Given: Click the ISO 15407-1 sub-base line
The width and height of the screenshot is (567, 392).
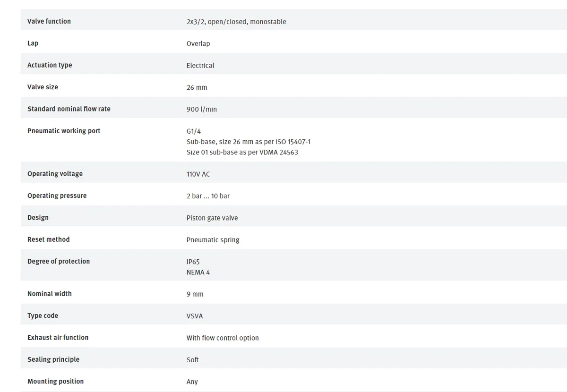Looking at the screenshot, I should (249, 142).
